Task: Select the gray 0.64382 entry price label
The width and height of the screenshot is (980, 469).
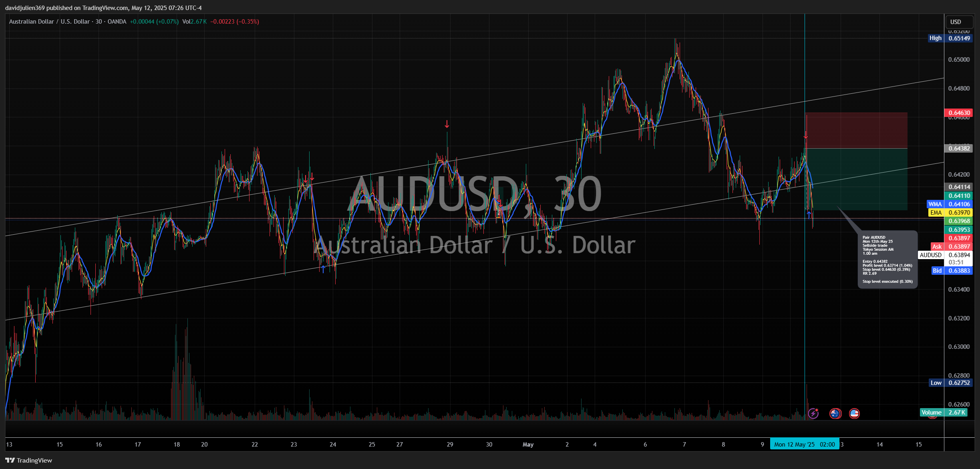Action: pyautogui.click(x=958, y=148)
